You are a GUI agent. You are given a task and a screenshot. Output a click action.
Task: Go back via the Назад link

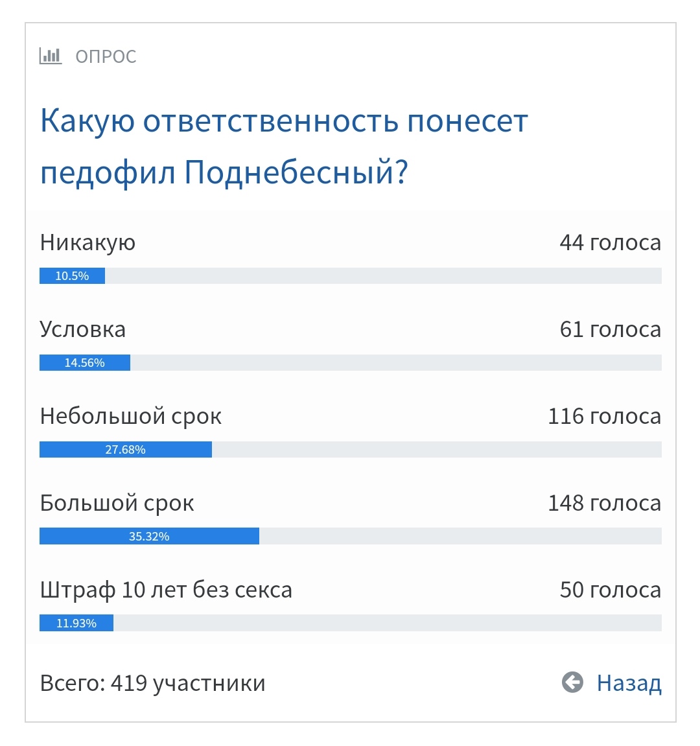tap(628, 683)
